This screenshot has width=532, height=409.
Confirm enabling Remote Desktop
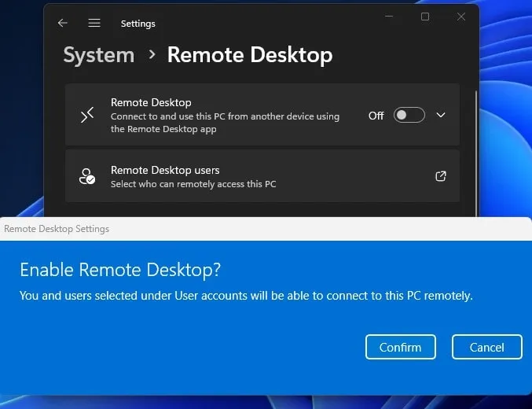click(x=400, y=347)
